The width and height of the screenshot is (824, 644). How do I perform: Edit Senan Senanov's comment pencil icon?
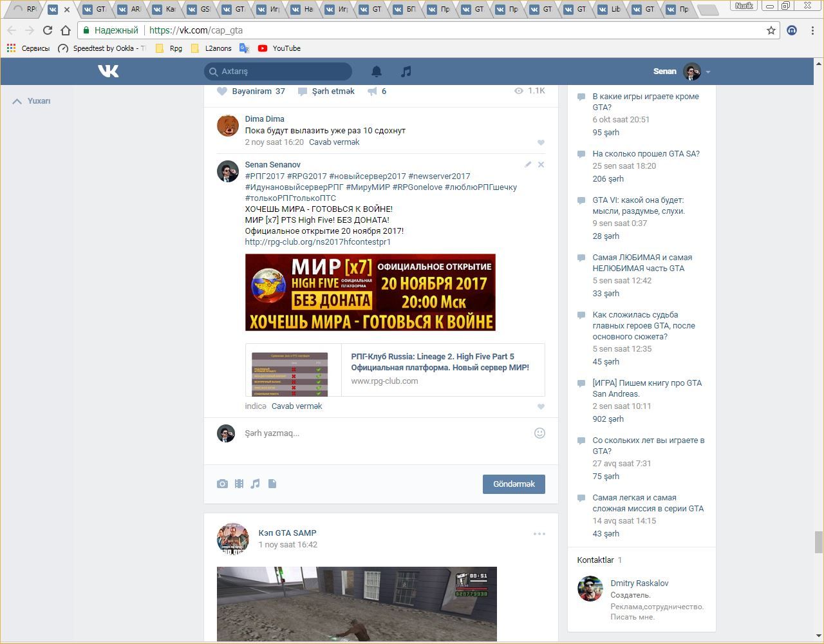528,165
